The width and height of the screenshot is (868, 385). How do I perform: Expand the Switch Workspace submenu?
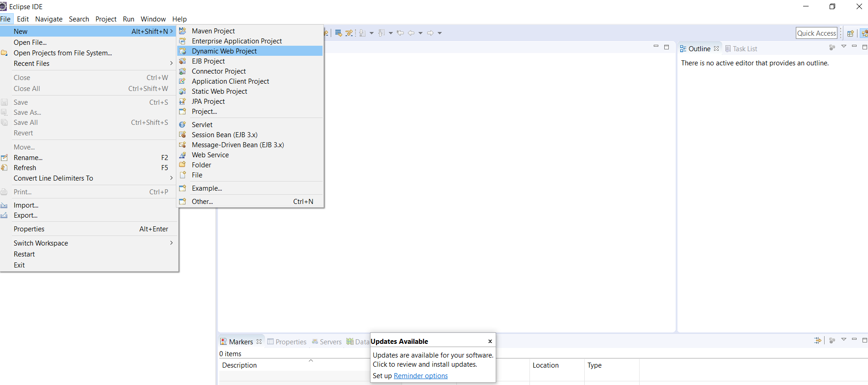click(171, 243)
